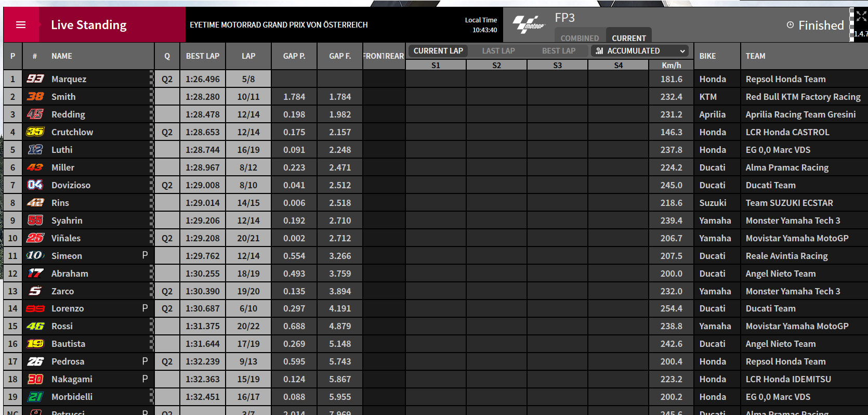Click Simeon's number 10 badge
Screen dimensions: 868x415
click(35, 255)
